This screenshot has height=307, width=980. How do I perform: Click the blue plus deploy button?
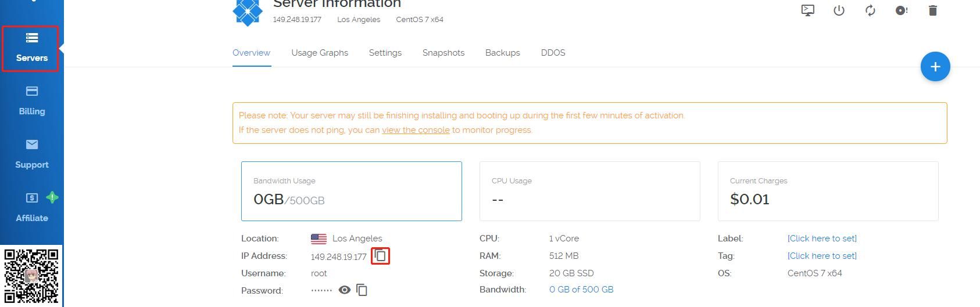point(935,67)
